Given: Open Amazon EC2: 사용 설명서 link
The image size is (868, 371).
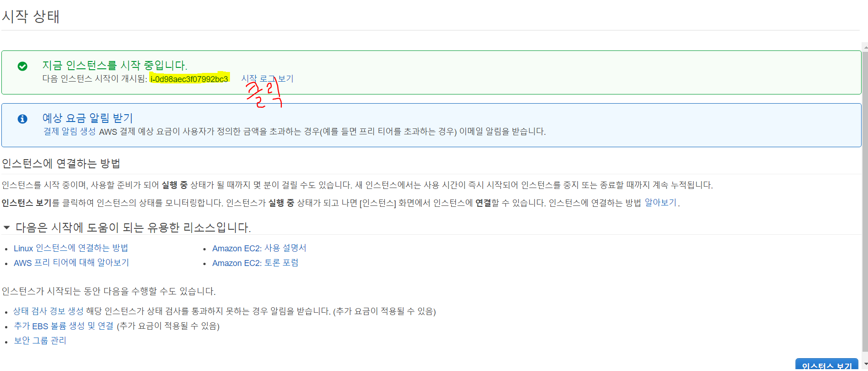Looking at the screenshot, I should point(259,248).
